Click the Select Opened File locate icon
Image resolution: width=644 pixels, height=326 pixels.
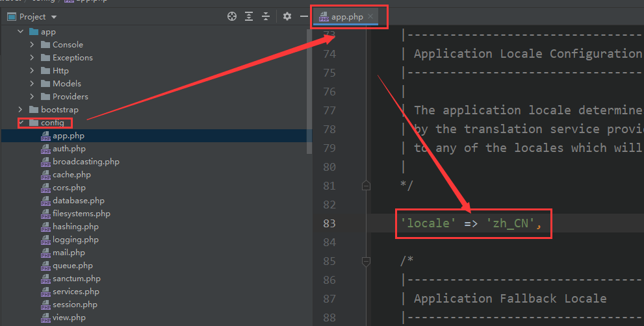point(232,16)
